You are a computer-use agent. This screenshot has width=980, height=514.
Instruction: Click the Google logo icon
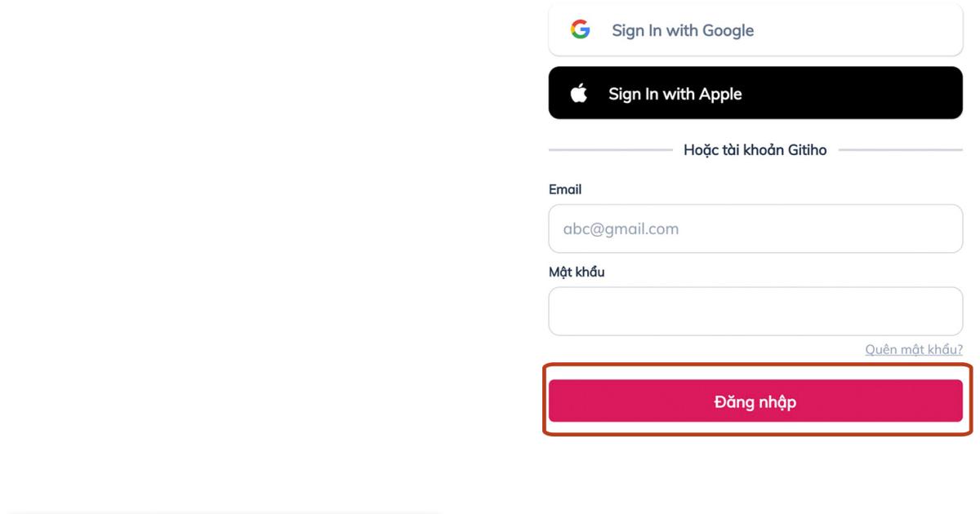coord(580,30)
